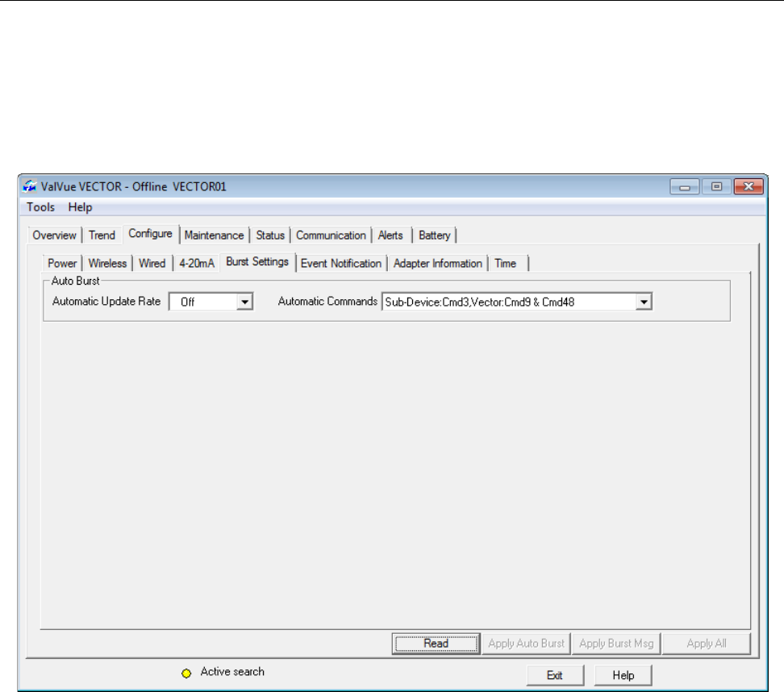This screenshot has width=784, height=692.
Task: Switch to the Alerts tab
Action: point(390,235)
